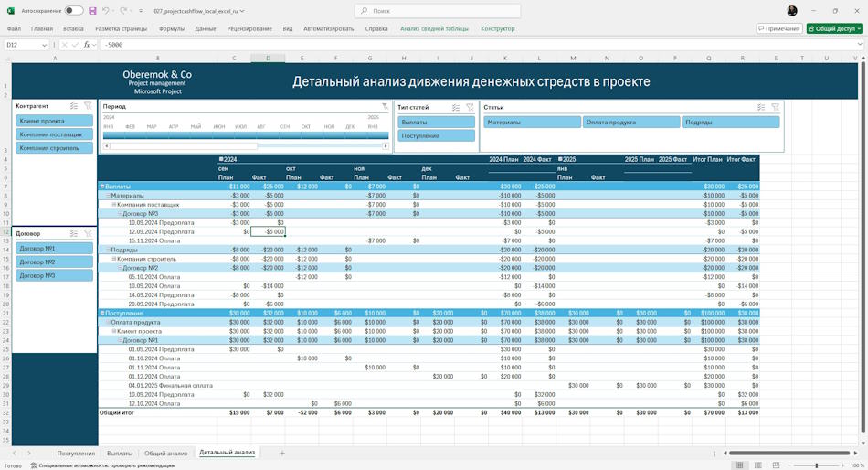The image size is (868, 470).
Task: Select Поступление in Тип статей slicer
Action: tap(436, 136)
